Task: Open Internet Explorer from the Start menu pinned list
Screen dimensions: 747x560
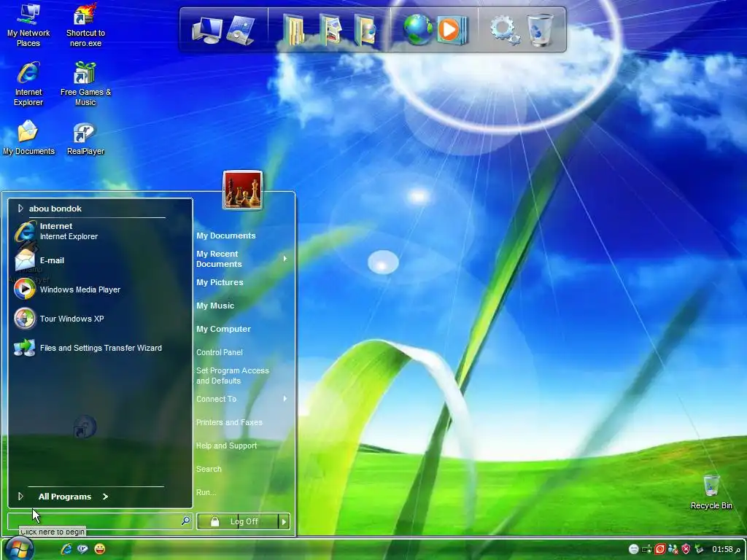Action: tap(56, 231)
